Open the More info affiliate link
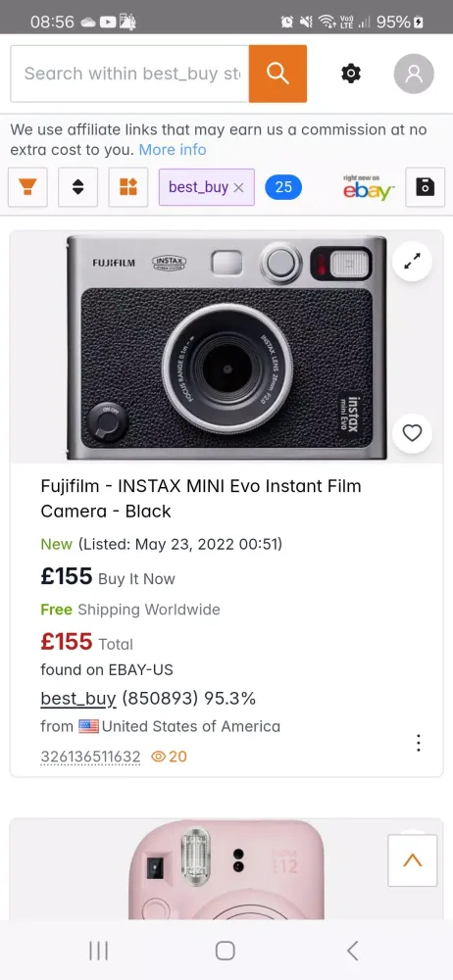This screenshot has height=980, width=453. tap(172, 150)
